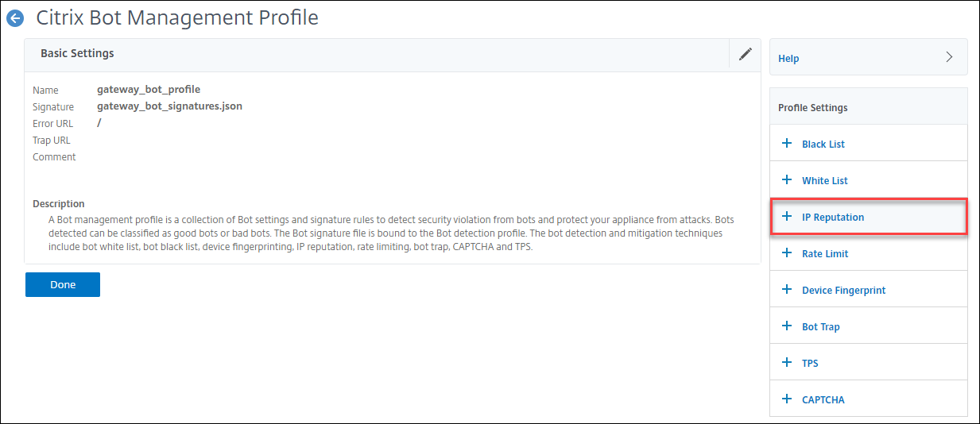980x424 pixels.
Task: Click plus icon beside Rate Limit
Action: [787, 253]
